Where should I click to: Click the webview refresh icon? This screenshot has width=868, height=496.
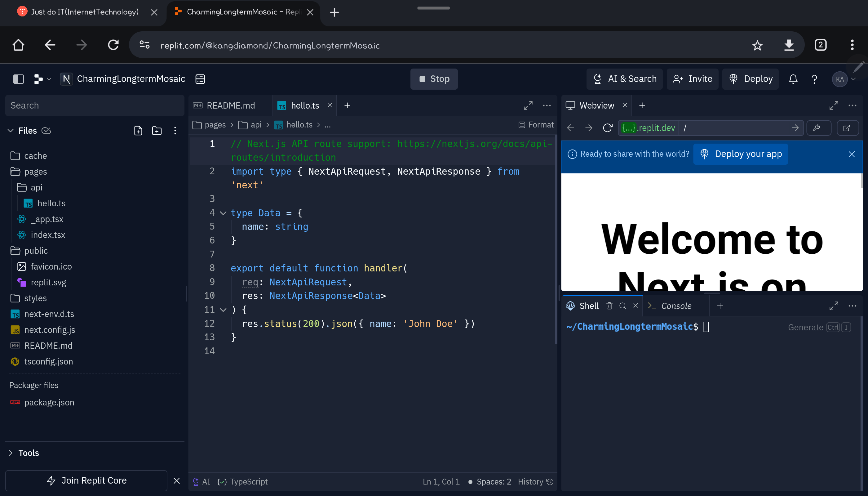coord(608,128)
